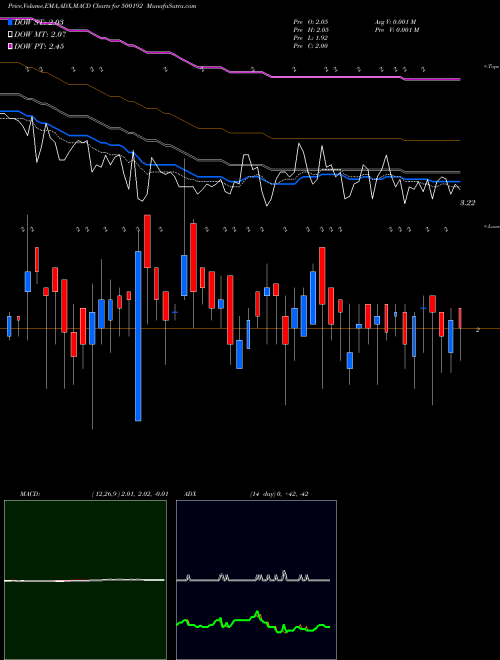Click the 'Avg V: 0.001 M' volume text
500x660 pixels.
(x=395, y=22)
